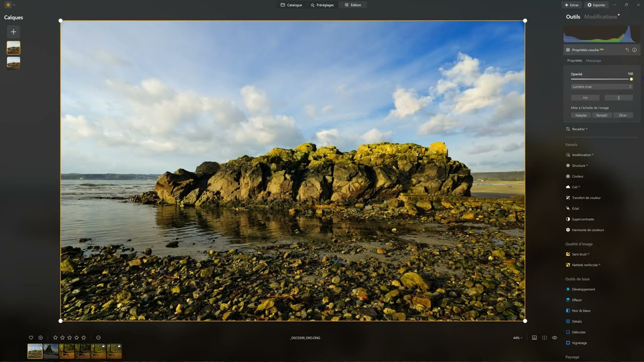Open the Transfert de couleur tool

[583, 198]
